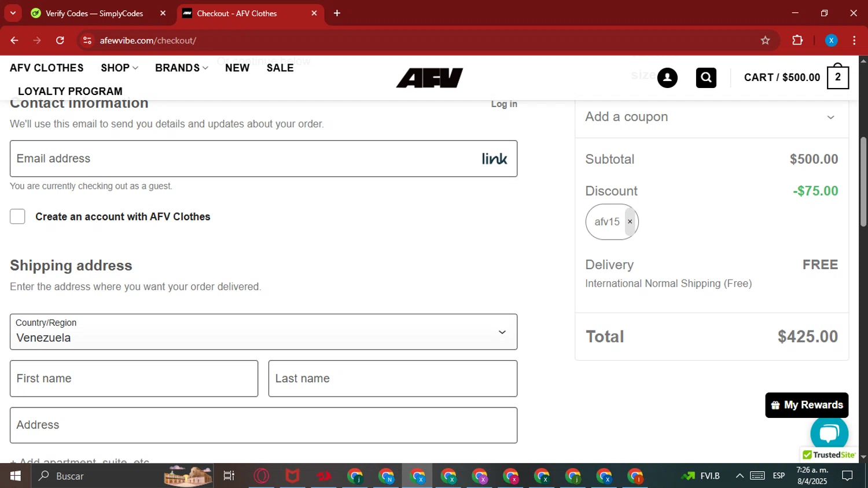The width and height of the screenshot is (868, 488).
Task: Close the Verify Codes tab
Action: click(163, 13)
